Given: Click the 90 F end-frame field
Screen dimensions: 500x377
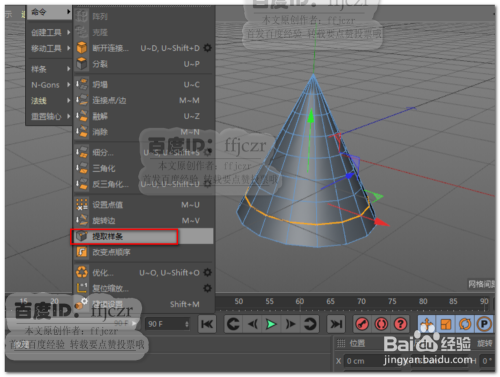Looking at the screenshot, I should coord(167,324).
